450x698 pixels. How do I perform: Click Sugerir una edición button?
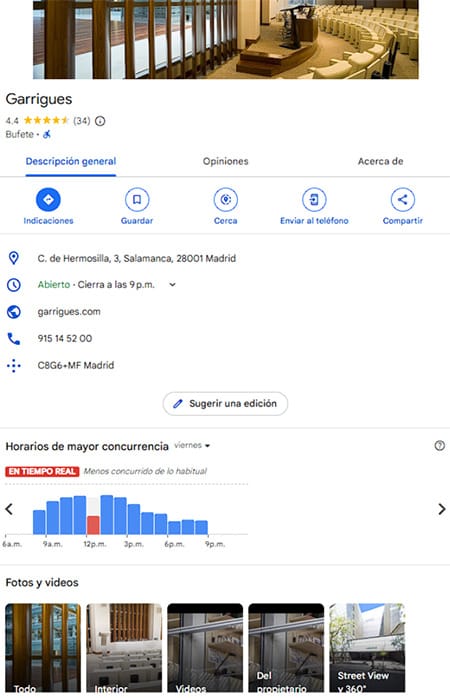[225, 404]
